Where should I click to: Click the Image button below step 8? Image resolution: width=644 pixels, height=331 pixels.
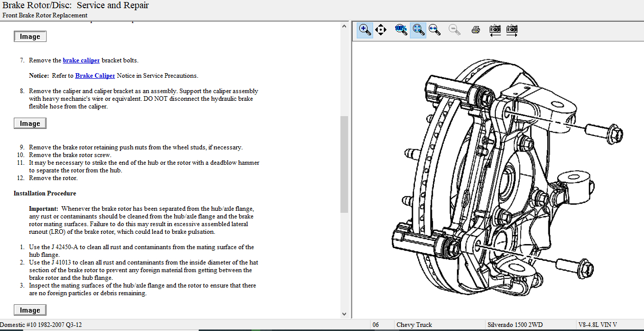30,123
